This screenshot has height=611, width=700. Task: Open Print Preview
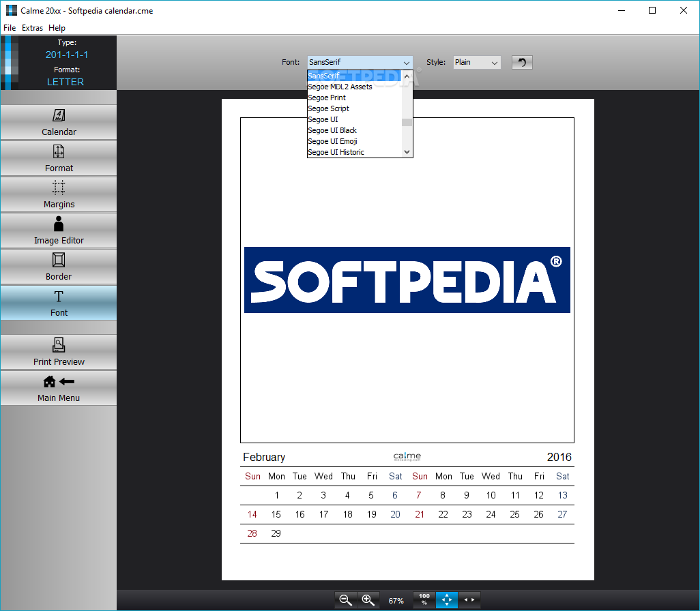point(59,352)
